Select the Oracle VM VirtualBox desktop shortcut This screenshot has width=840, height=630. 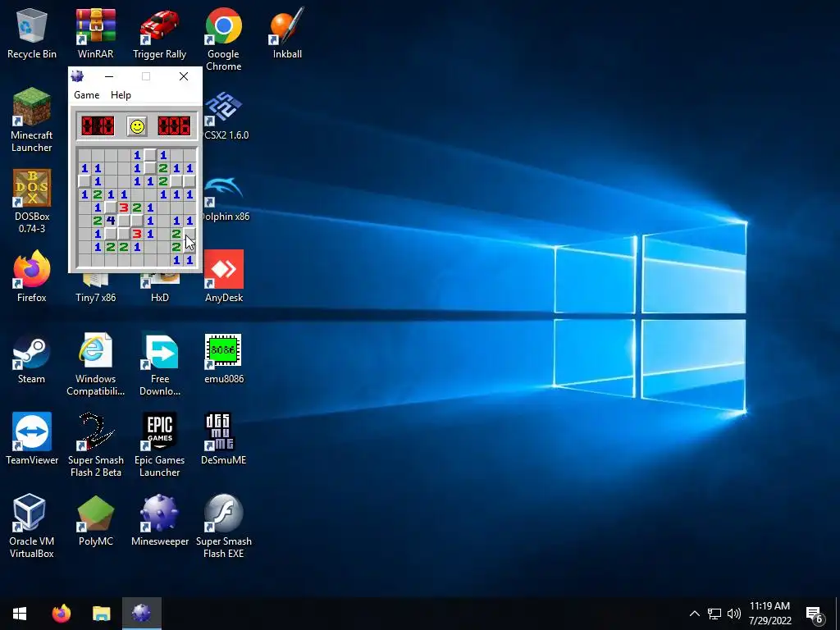pos(32,526)
